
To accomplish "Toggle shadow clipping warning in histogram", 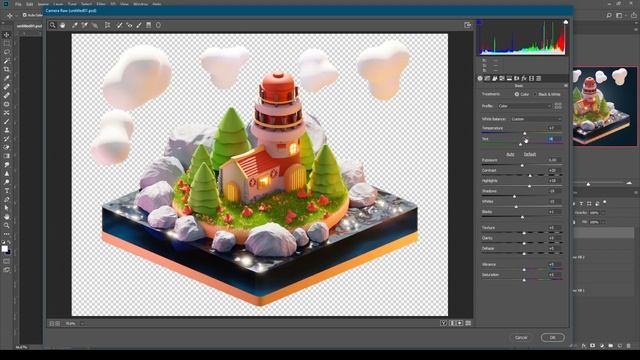I will pyautogui.click(x=479, y=22).
